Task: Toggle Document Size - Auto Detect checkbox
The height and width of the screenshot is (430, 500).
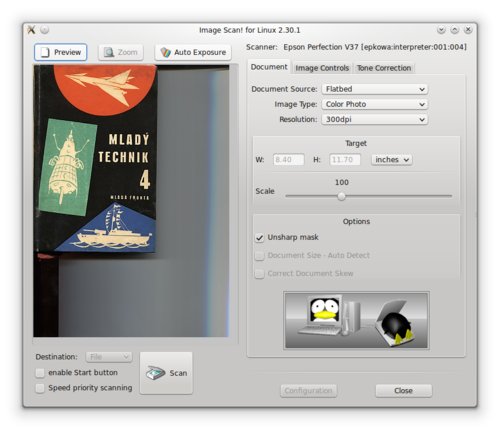Action: point(259,256)
